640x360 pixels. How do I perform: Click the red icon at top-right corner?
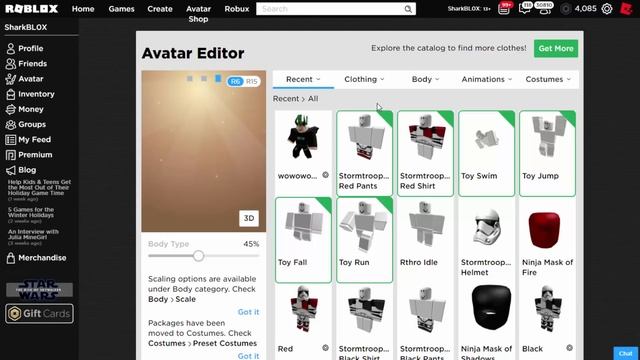[627, 9]
